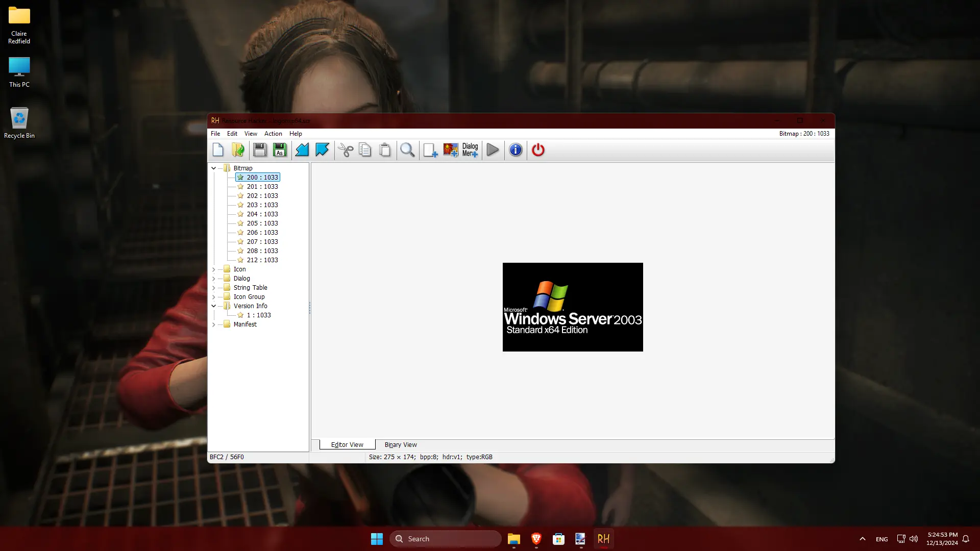Paste with the clipboard icon
This screenshot has width=980, height=551.
click(385, 150)
